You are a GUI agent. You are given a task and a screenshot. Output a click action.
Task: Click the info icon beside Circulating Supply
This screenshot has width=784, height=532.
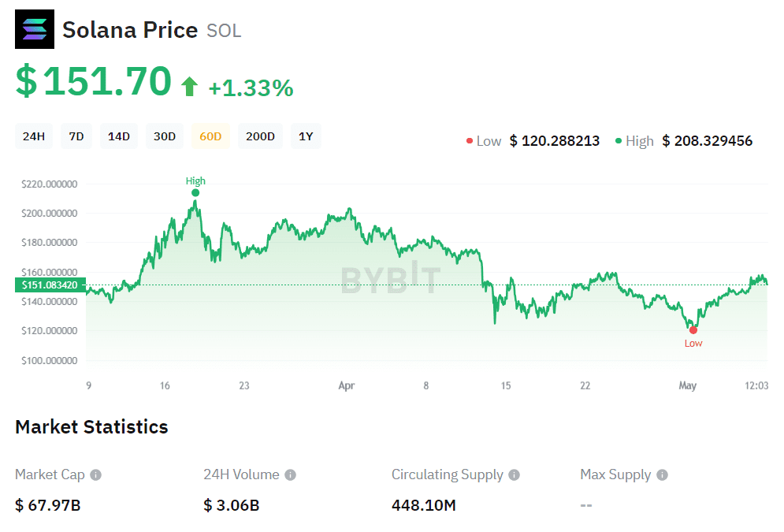click(514, 475)
